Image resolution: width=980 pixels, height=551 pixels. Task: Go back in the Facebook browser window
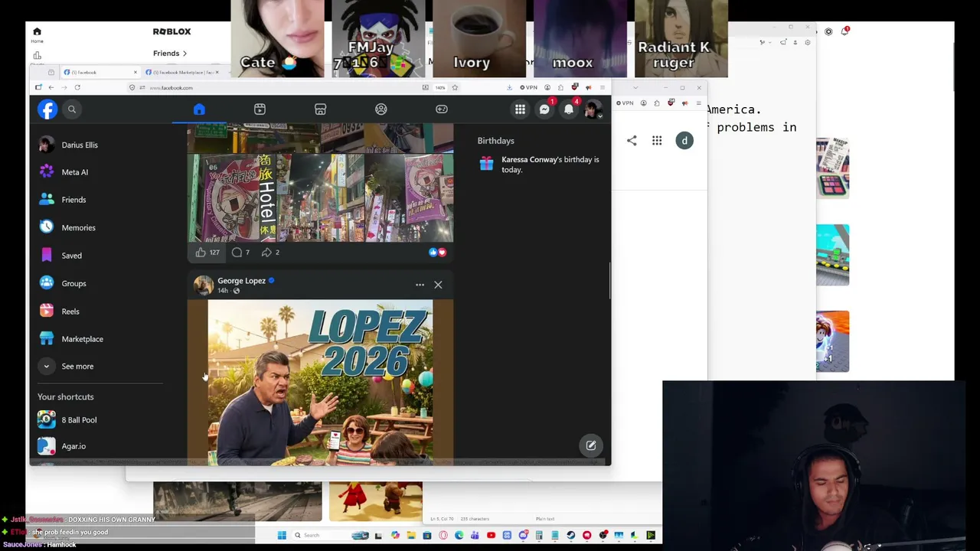51,87
